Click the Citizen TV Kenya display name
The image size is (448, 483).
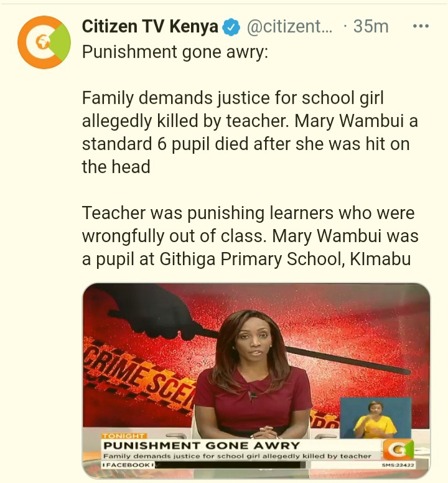coord(150,27)
